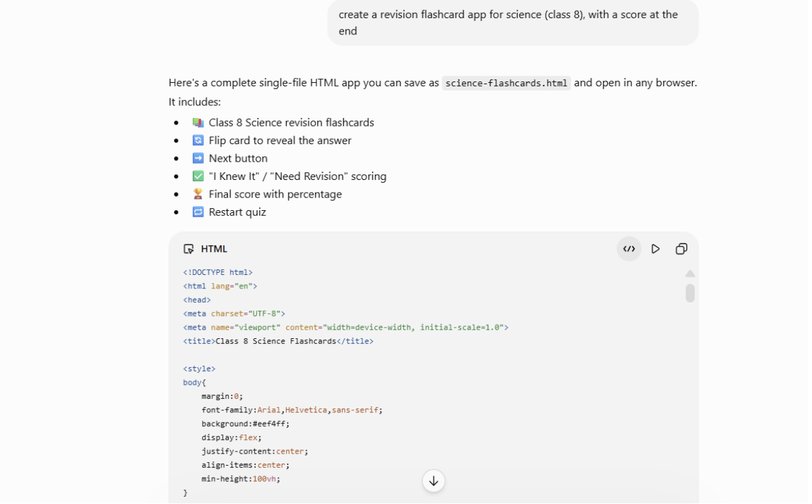Viewport: 812px width, 504px height.
Task: Click the trophy emoji beside Final score
Action: [198, 194]
